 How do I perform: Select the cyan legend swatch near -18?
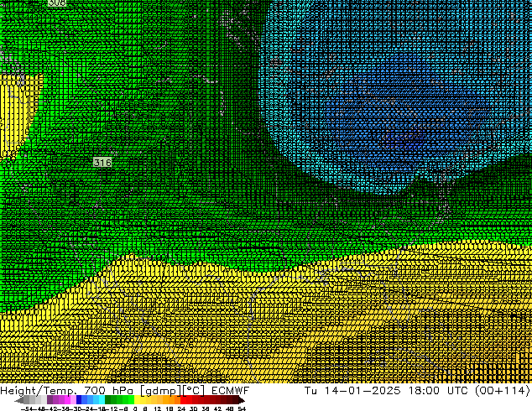102,400
